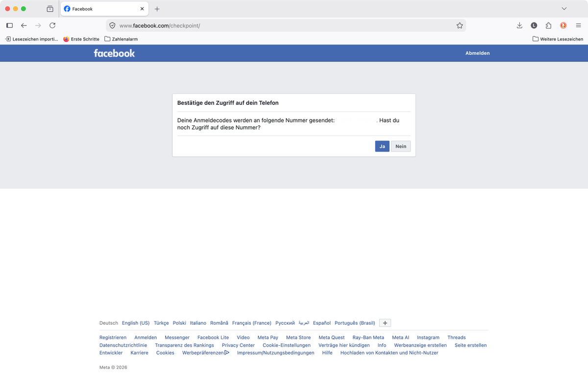Switch language to Türkçe
The height and width of the screenshot is (379, 588).
(x=161, y=323)
